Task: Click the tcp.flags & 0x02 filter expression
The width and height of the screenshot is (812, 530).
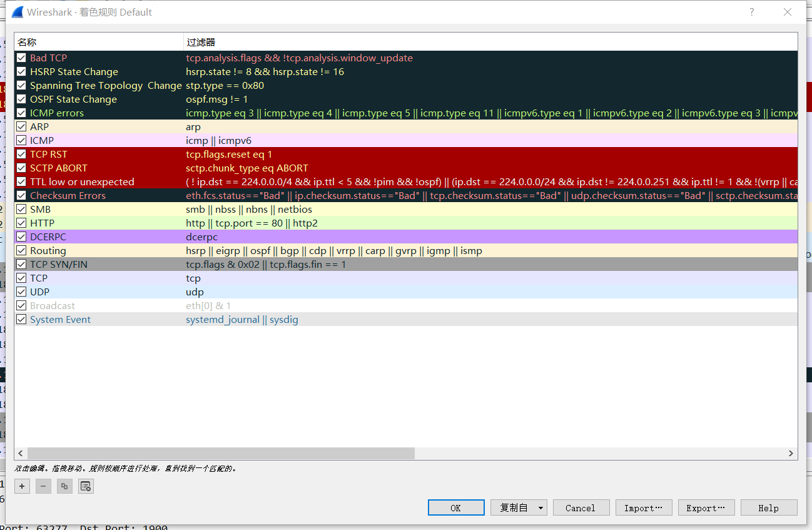Action: pos(266,264)
